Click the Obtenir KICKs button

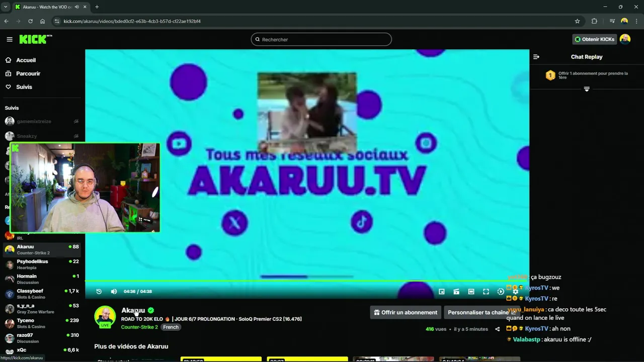pos(594,39)
